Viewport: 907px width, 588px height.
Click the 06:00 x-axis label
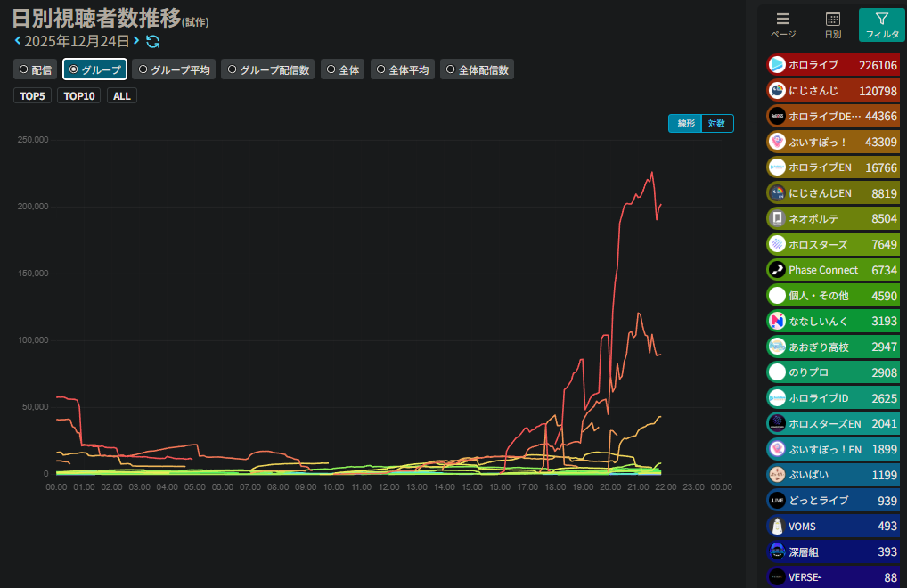pyautogui.click(x=223, y=486)
